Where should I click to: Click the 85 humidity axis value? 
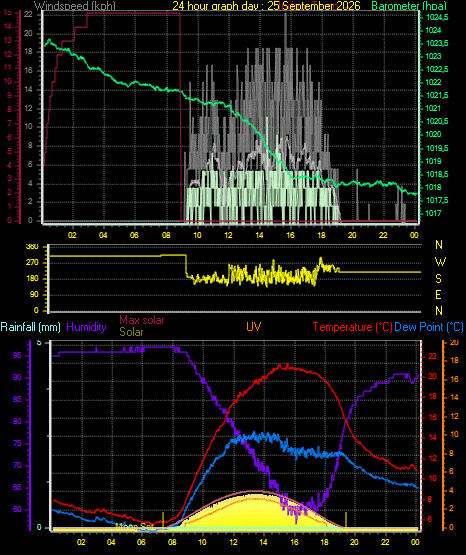coord(17,400)
